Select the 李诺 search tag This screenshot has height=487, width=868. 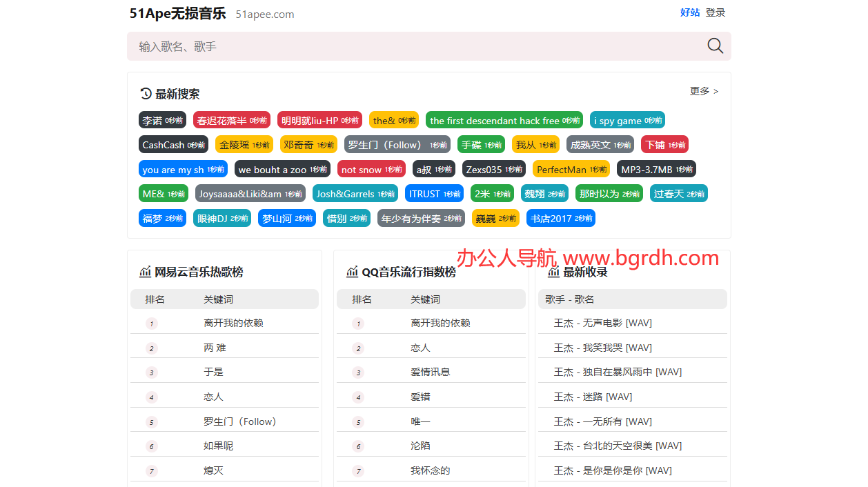tap(162, 120)
